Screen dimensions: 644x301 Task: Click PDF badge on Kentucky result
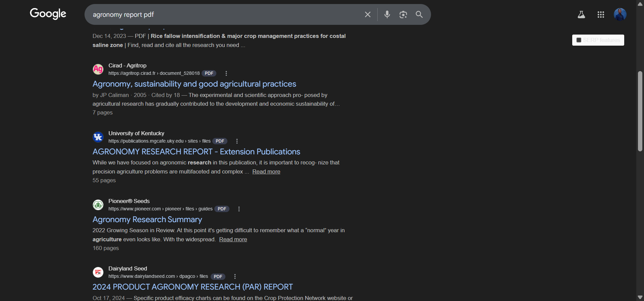pos(220,141)
